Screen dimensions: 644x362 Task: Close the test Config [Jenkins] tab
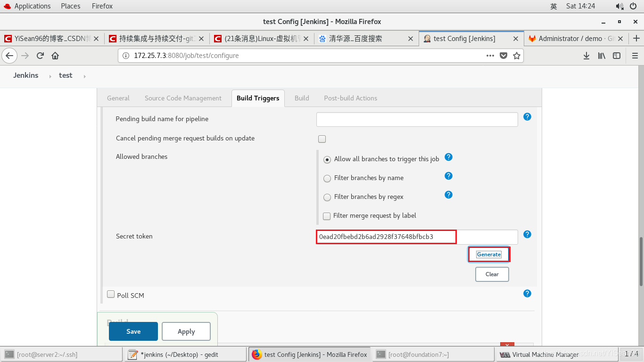[516, 39]
